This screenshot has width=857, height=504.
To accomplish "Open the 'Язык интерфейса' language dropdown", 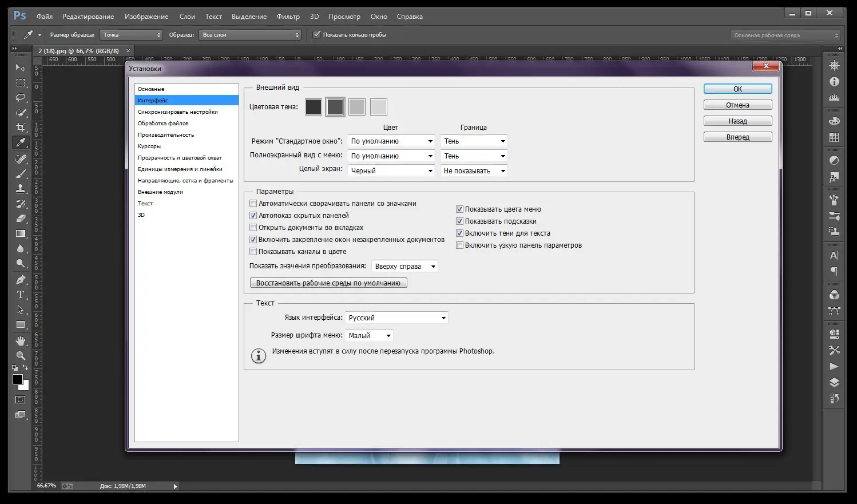I will tap(396, 318).
